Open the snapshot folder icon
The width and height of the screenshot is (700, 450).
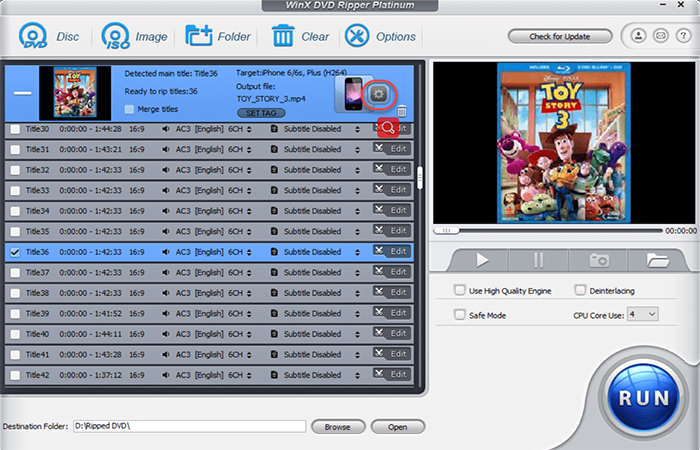tap(657, 260)
